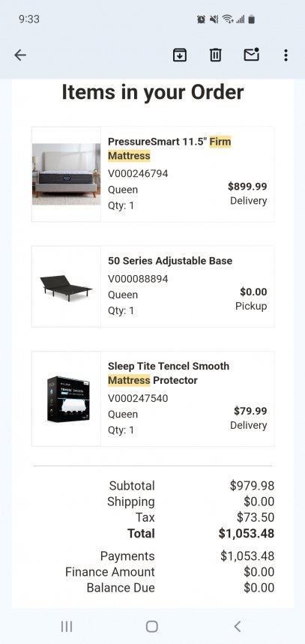Tap the Total $1,053.48 amount
Viewport: 305px width, 644px height.
coord(247,534)
